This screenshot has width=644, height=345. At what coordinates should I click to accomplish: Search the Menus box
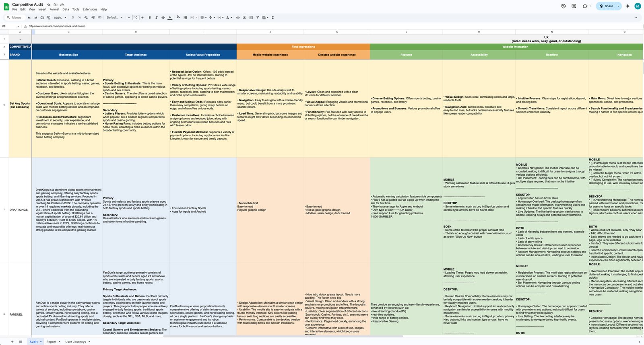tap(14, 18)
